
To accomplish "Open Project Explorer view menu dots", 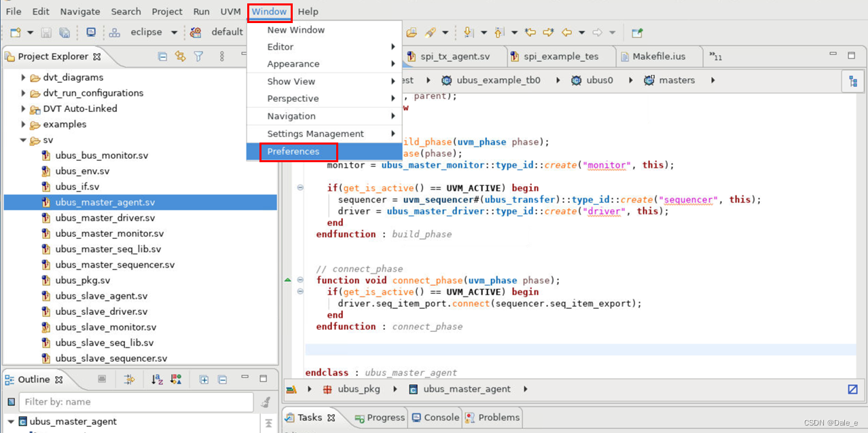I will click(221, 56).
